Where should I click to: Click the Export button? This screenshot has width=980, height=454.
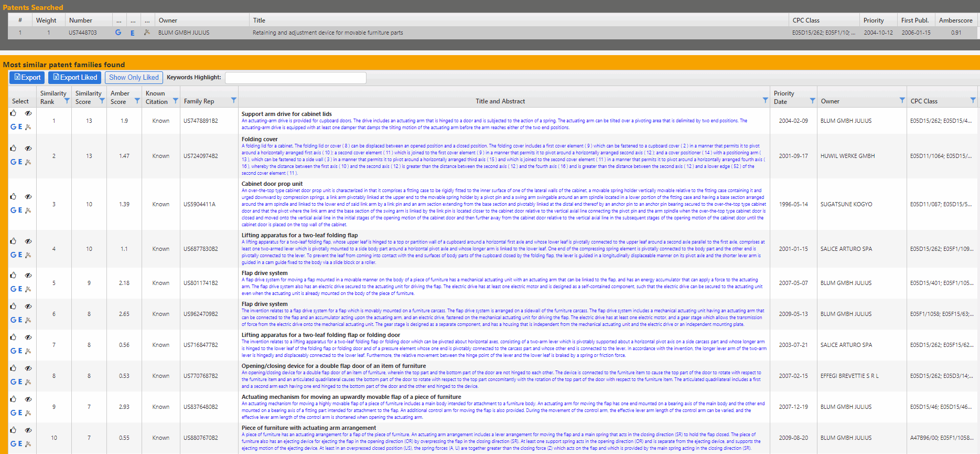tap(27, 77)
